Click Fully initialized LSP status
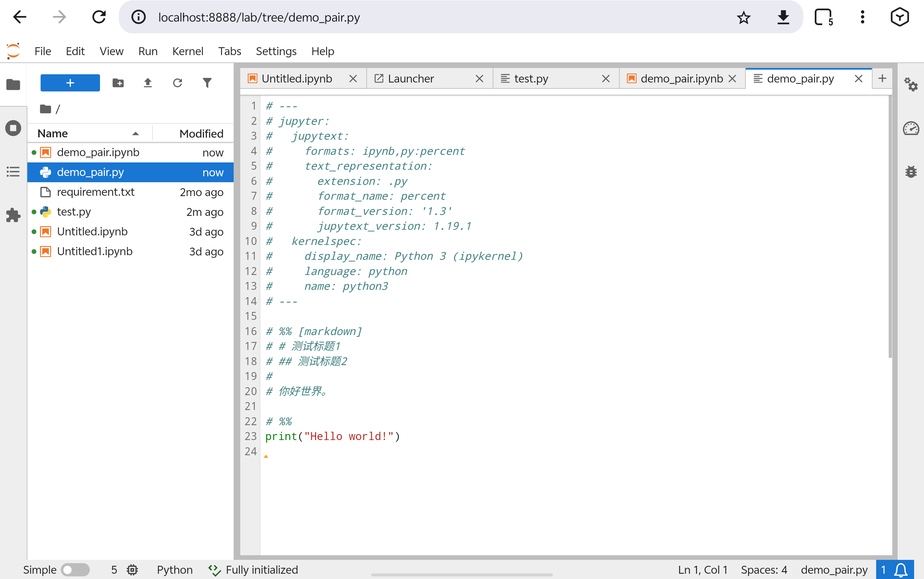The image size is (924, 579). click(261, 569)
